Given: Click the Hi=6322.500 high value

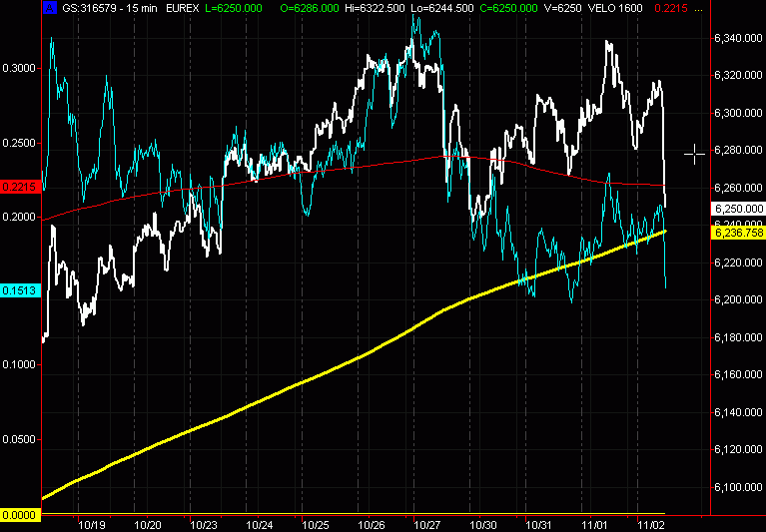Looking at the screenshot, I should tap(376, 8).
